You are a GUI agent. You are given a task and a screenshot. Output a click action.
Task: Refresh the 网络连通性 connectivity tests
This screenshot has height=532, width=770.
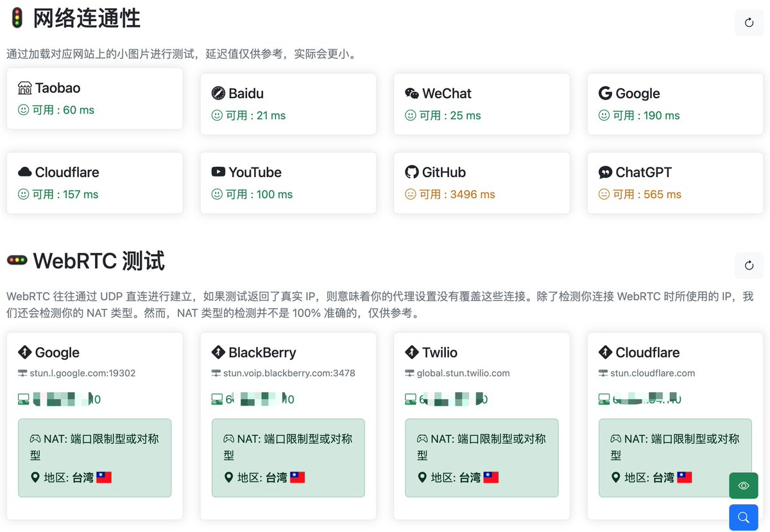pos(749,22)
